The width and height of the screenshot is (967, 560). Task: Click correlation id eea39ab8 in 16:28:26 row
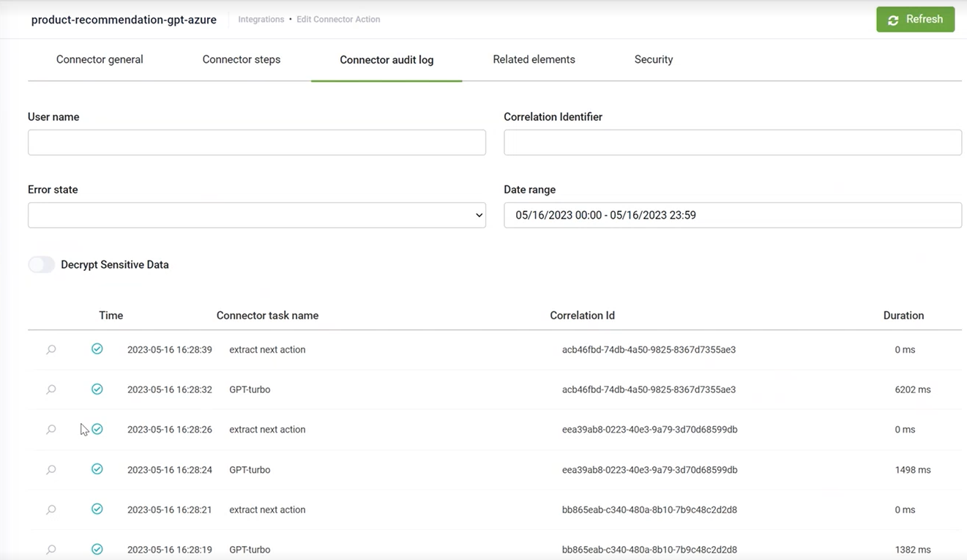[x=649, y=430]
